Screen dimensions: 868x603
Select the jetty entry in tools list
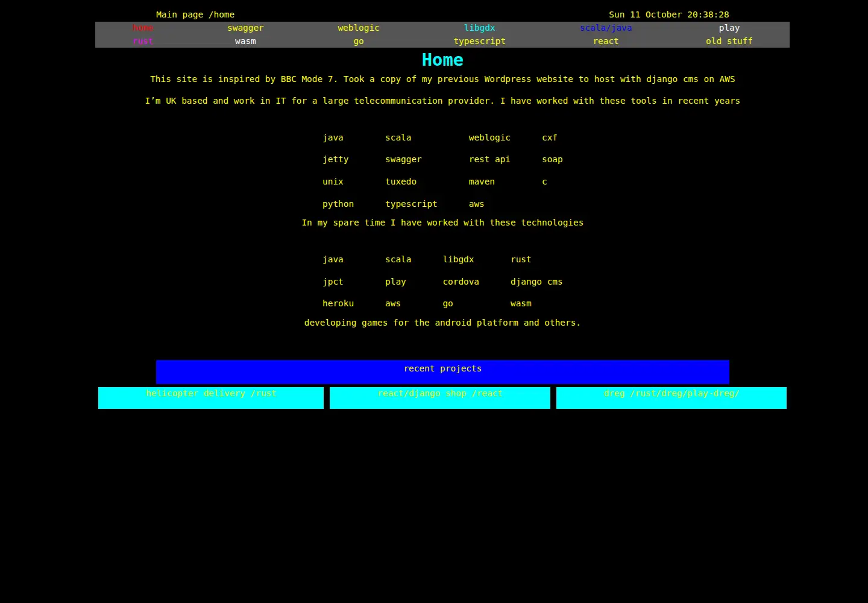(x=336, y=159)
